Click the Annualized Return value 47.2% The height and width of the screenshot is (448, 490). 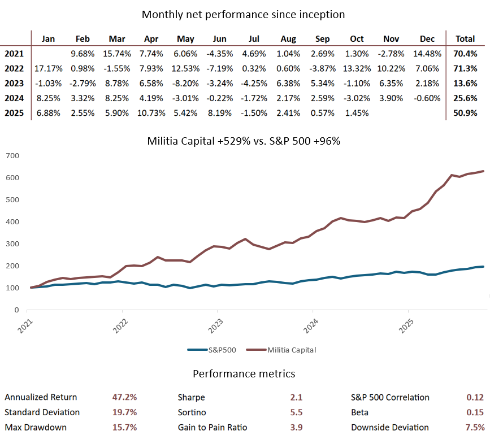click(124, 397)
